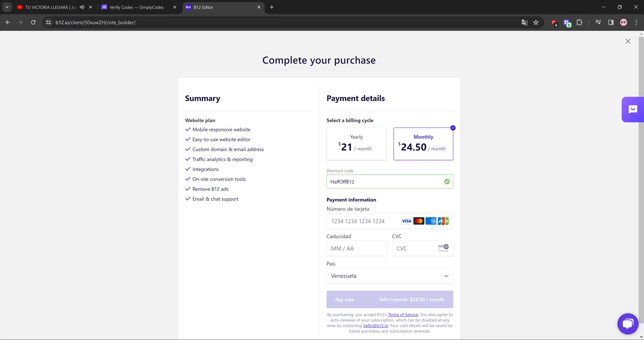The width and height of the screenshot is (644, 340).
Task: Bookmark this page with the star icon
Action: [x=536, y=22]
